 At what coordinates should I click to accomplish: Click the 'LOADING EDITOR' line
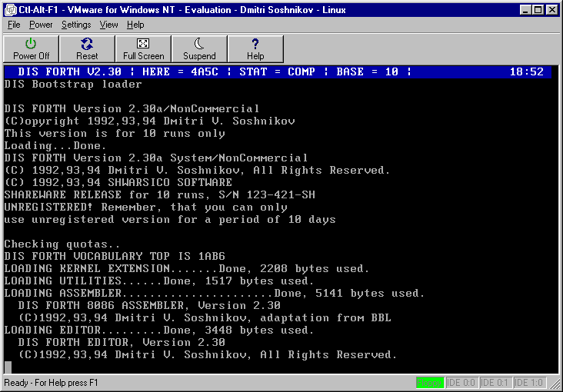159,330
